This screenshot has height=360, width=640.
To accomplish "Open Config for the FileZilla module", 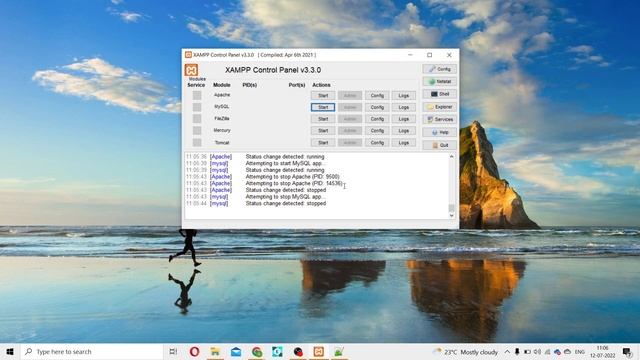I will pyautogui.click(x=377, y=119).
